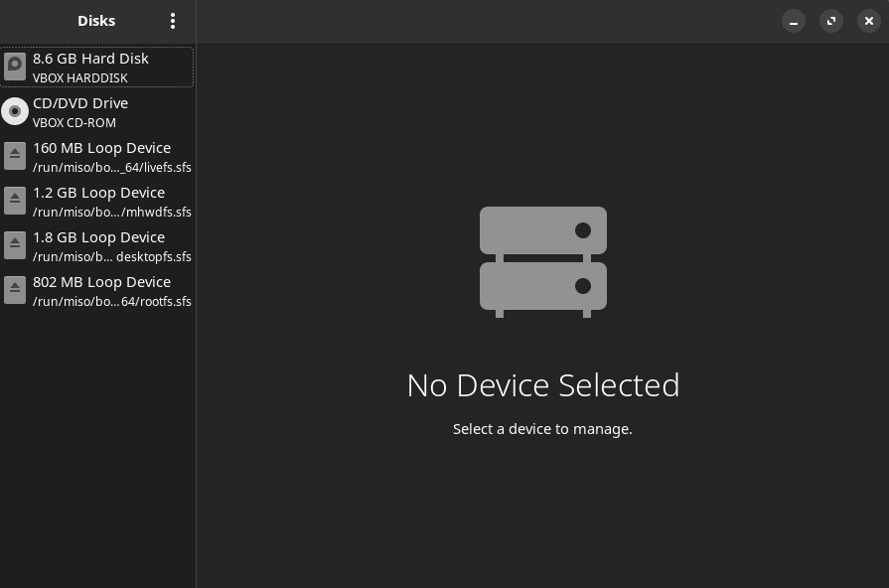Click the drive icon next to 1.8 GB Loop Device
The height and width of the screenshot is (588, 889).
[15, 245]
